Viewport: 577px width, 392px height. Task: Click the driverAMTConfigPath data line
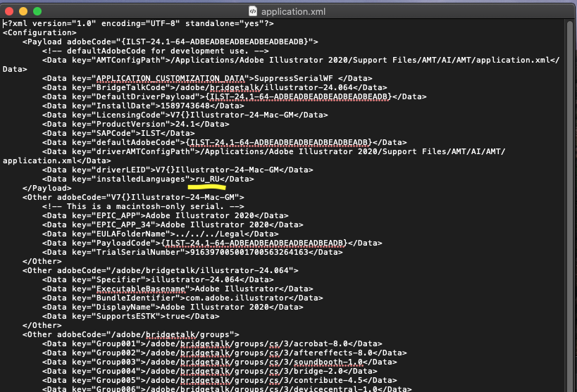tap(254, 156)
